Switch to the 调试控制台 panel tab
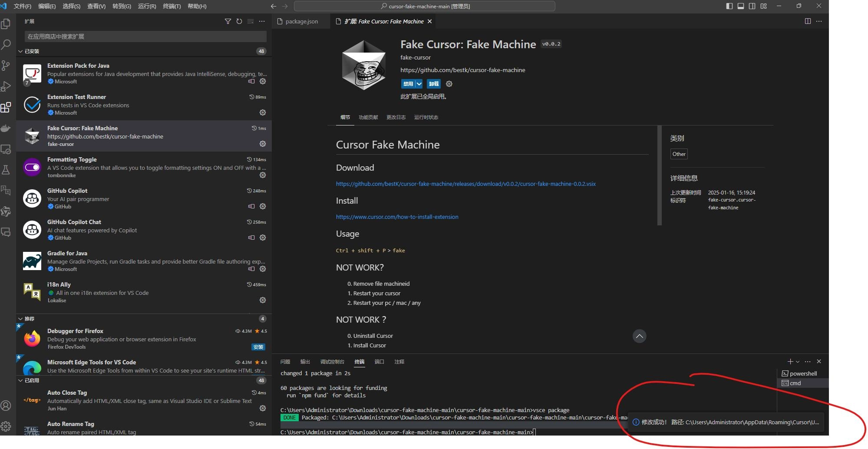Viewport: 868px width, 449px height. [x=332, y=361]
